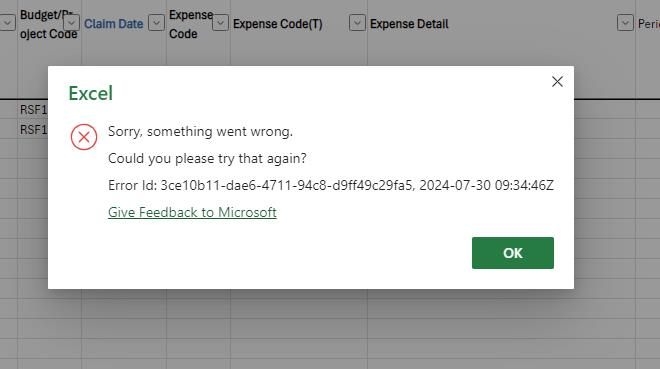
Task: Open Expense Code(T) column filter dropdown
Action: point(357,23)
